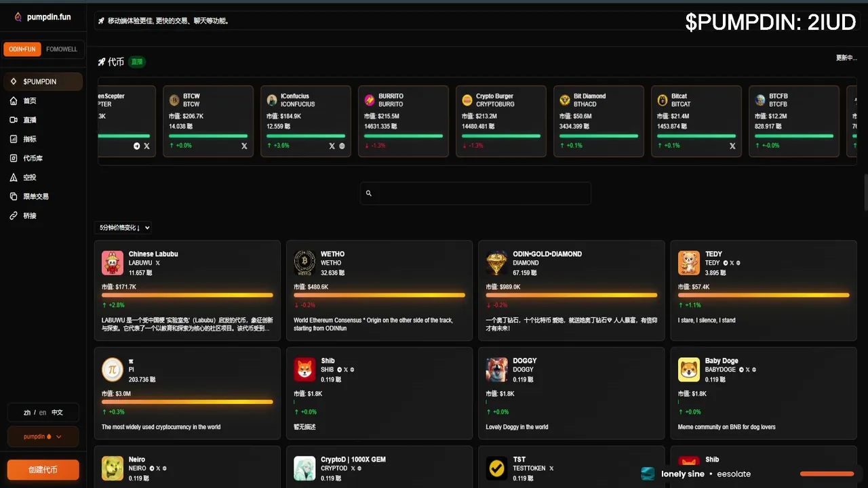
Task: Select $PUMPDIN menu item
Action: 43,81
